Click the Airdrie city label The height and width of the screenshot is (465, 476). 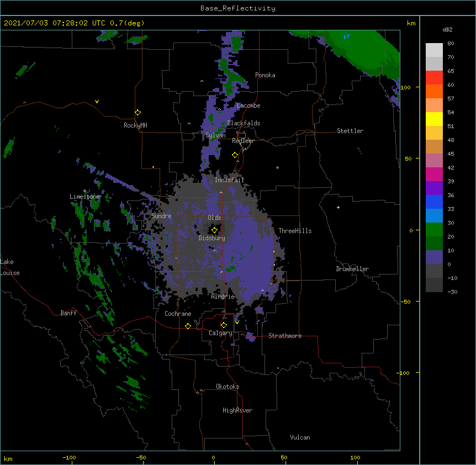[223, 297]
